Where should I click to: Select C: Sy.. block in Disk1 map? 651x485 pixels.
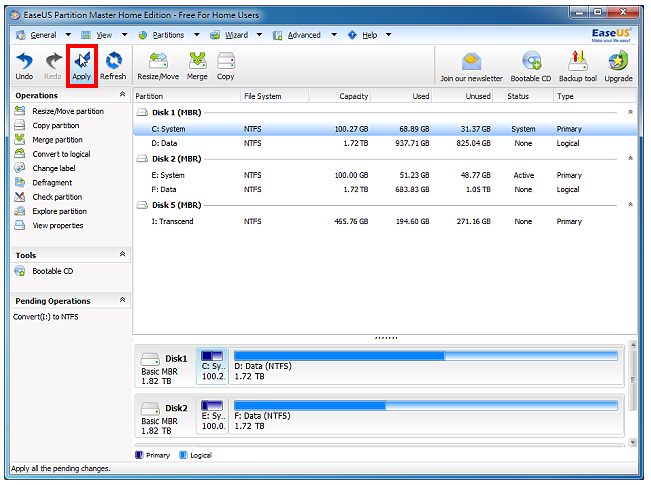[212, 367]
